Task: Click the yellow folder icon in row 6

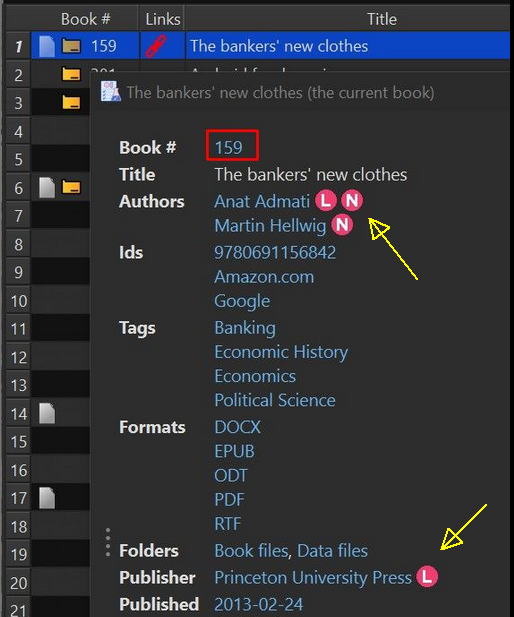Action: (x=71, y=187)
